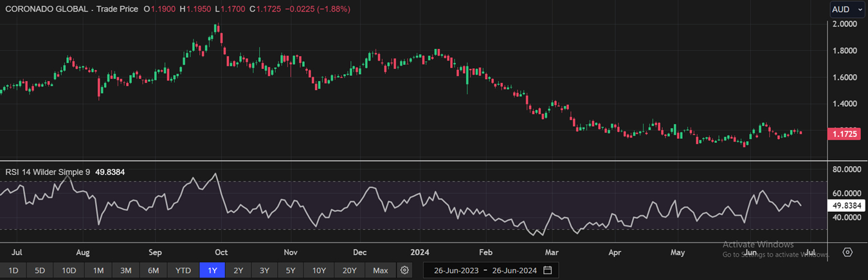Click the RSI 14 Wilder Simple indicator label
This screenshot has width=868, height=280.
tap(48, 173)
